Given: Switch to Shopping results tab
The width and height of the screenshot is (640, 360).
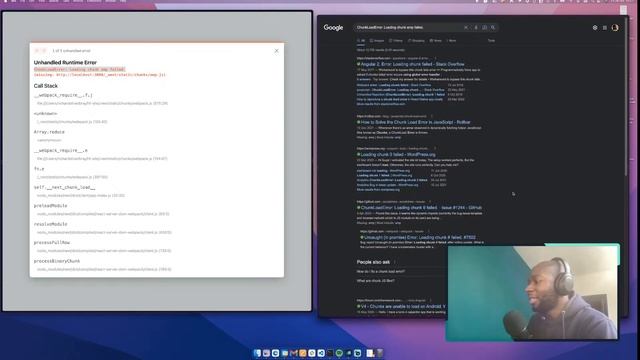Looking at the screenshot, I should pyautogui.click(x=416, y=40).
